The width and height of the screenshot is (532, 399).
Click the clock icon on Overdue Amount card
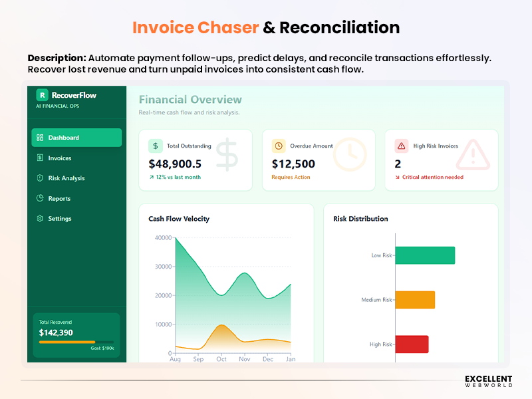(x=279, y=146)
